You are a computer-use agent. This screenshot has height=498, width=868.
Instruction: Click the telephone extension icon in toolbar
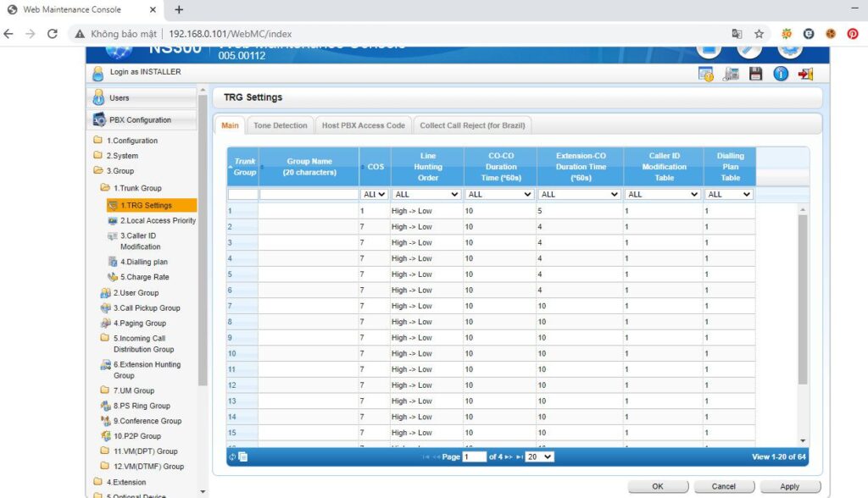coord(731,74)
